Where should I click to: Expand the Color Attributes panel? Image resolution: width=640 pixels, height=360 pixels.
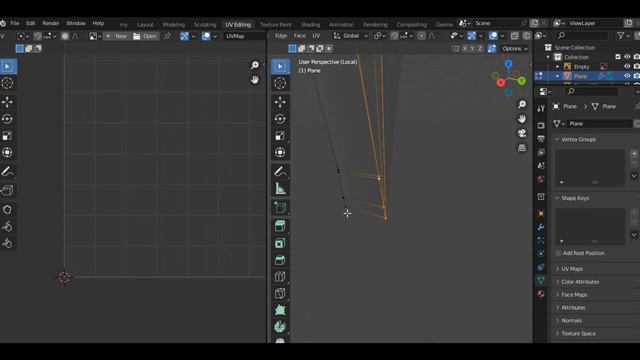click(x=580, y=282)
